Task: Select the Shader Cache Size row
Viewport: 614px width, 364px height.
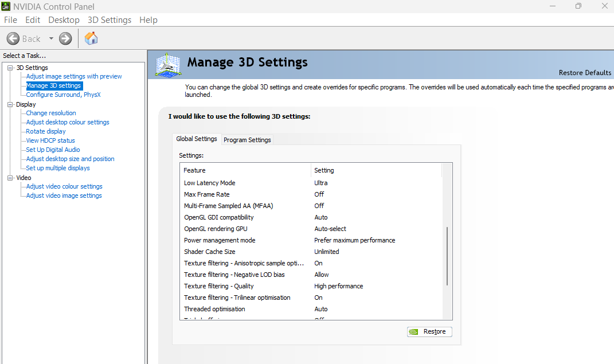Action: (311, 252)
